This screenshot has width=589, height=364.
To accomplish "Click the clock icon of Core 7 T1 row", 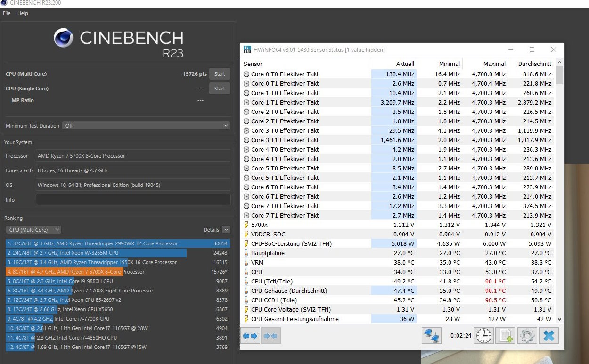I will click(246, 215).
